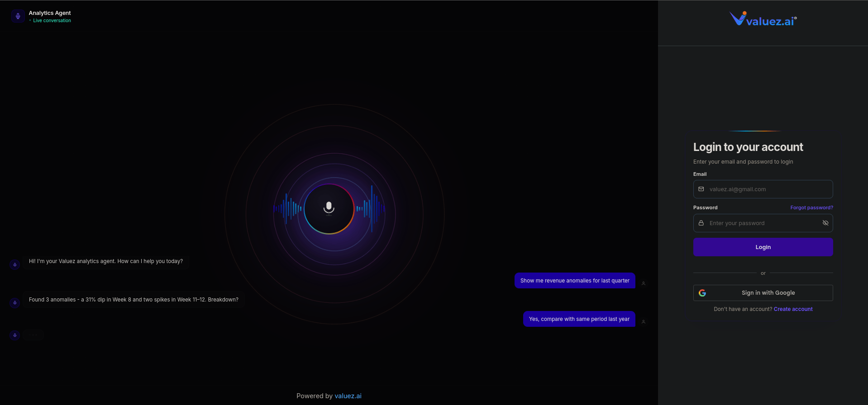Click 'Found 3 anomalies' agent message

click(x=134, y=300)
